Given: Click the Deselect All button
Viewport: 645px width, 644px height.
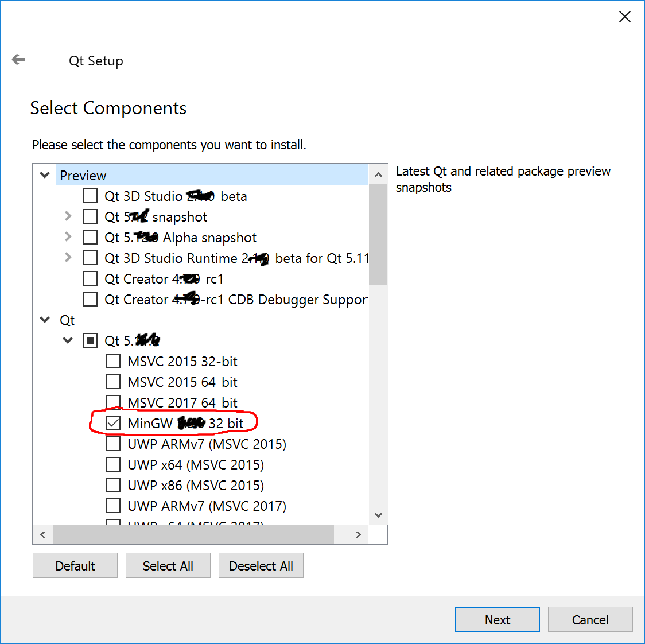Looking at the screenshot, I should point(261,566).
